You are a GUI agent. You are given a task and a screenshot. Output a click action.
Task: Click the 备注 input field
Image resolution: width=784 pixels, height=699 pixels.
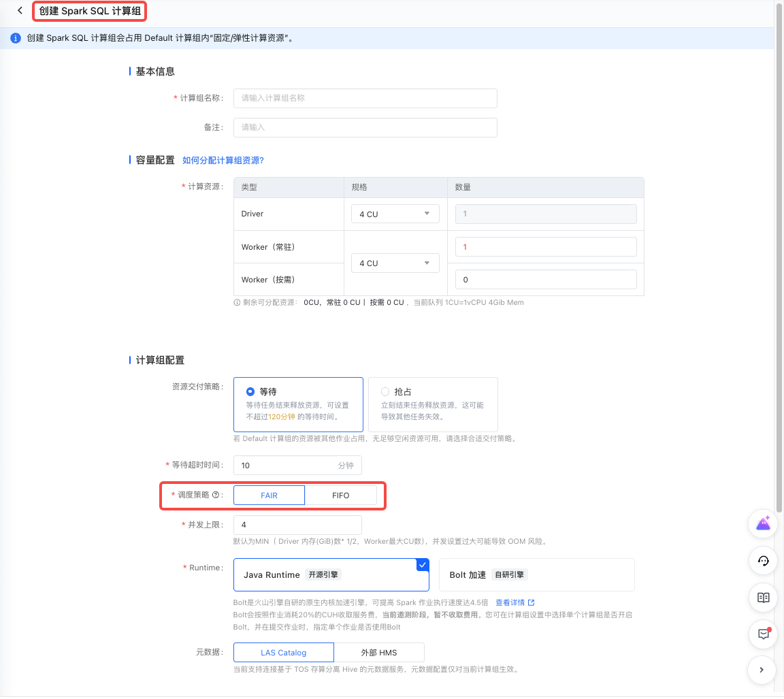pyautogui.click(x=365, y=127)
